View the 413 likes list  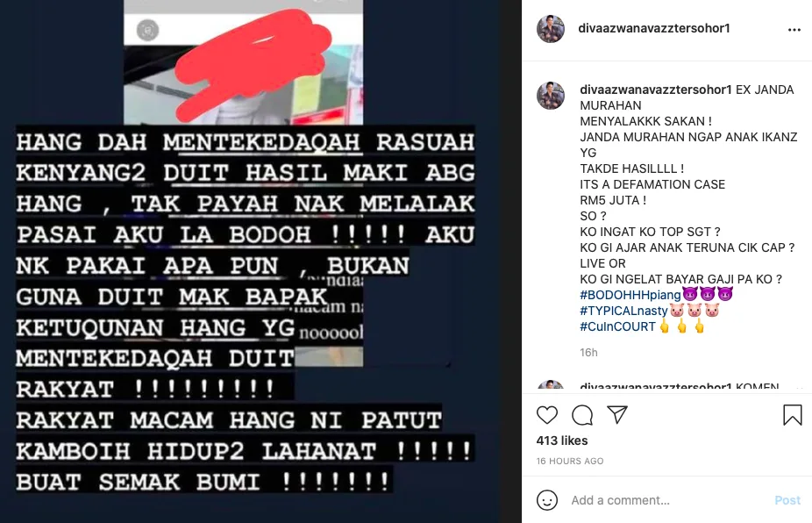[x=562, y=441]
